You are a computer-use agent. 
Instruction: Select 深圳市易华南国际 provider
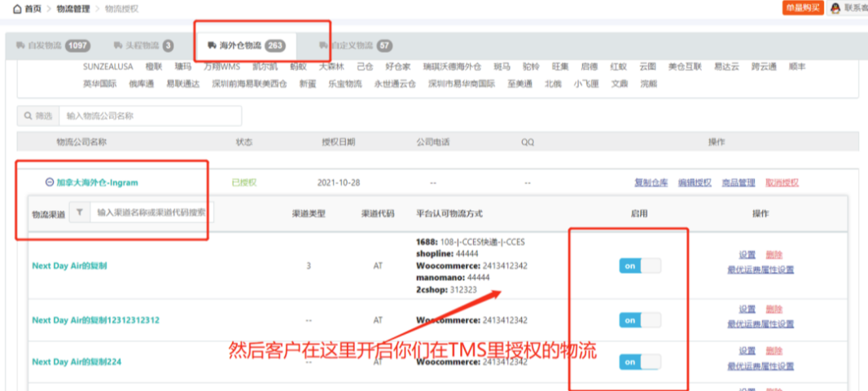point(462,84)
